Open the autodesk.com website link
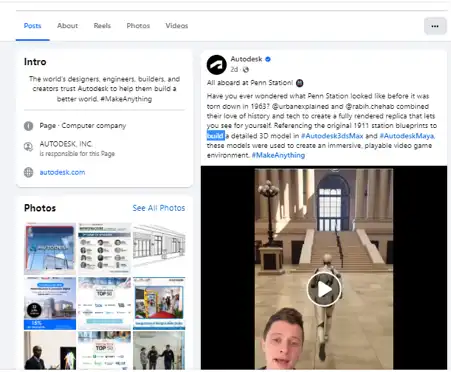Viewport: 452px width, 382px height. [62, 172]
